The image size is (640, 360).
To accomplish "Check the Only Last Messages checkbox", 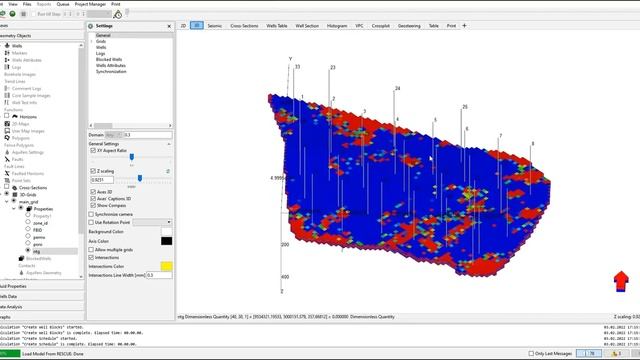I will (x=531, y=353).
